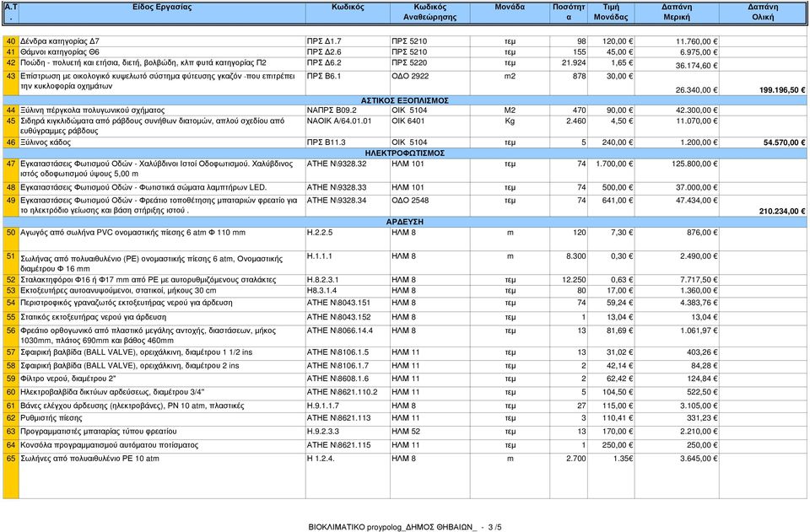Select code 'ΑΤΗΕ Ν\8106.1.7' in row 58

pos(337,366)
